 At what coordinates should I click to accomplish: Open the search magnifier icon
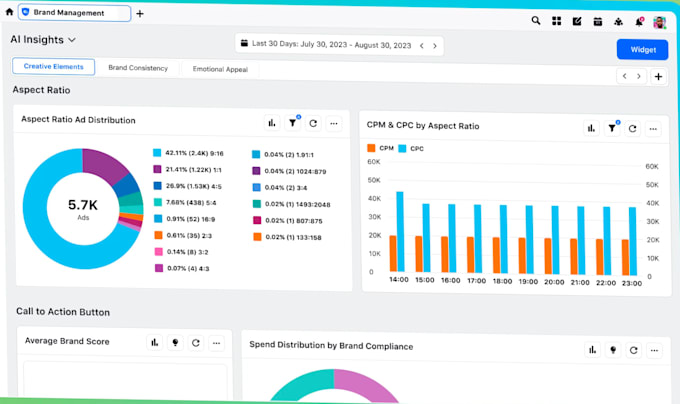coord(536,20)
